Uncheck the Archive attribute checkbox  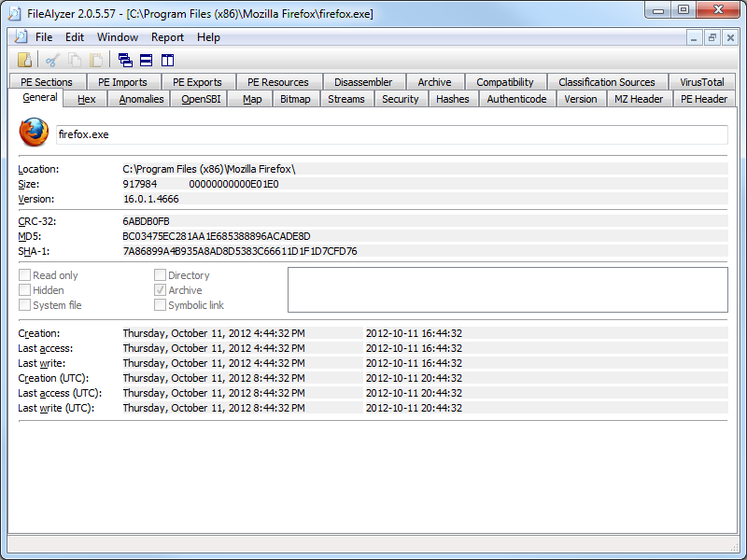coord(161,290)
